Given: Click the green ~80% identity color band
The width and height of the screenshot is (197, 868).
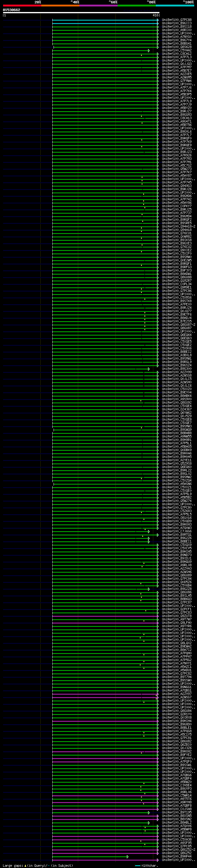Looking at the screenshot, I should coord(137,6).
